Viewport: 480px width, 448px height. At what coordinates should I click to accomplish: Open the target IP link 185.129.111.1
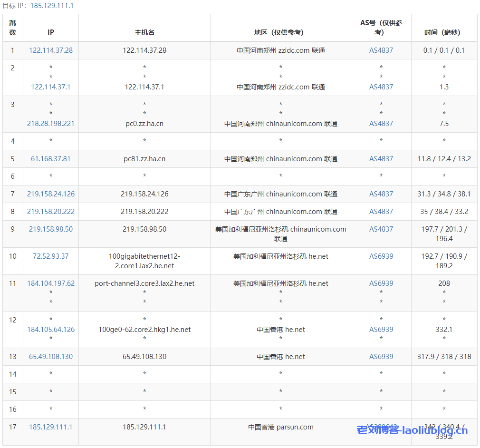pos(51,7)
